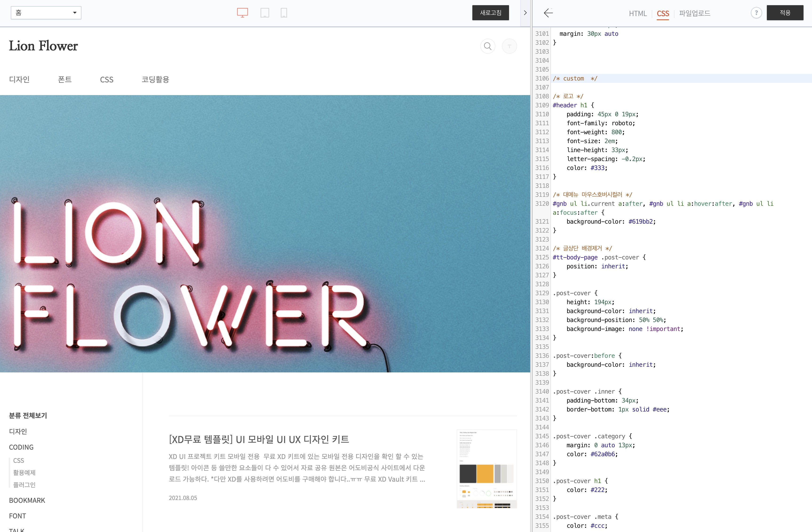Open the CSS navigation menu item

pyautogui.click(x=107, y=80)
